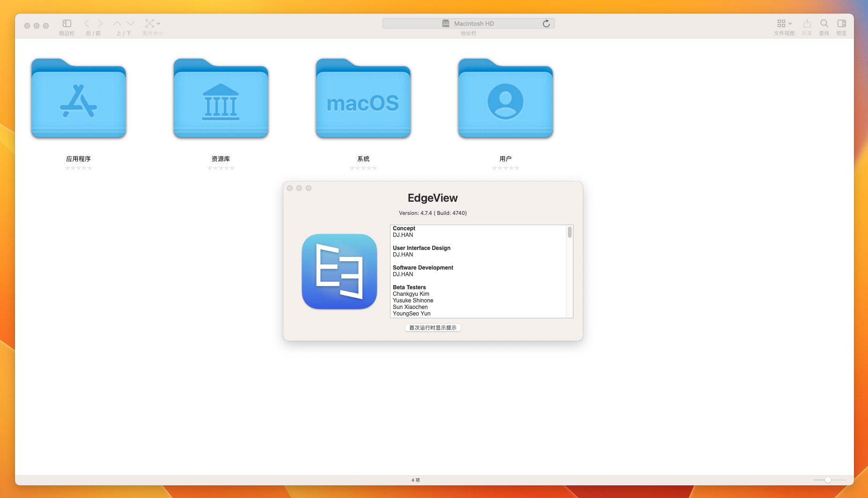Select the 系统 macOS folder thumbnail
868x498 pixels.
pyautogui.click(x=363, y=98)
